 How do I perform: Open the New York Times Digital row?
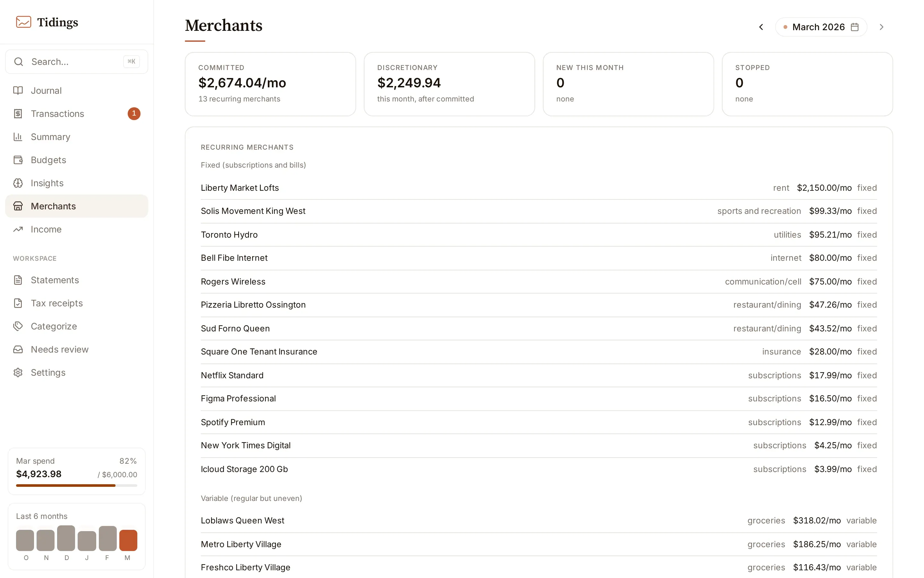point(539,445)
